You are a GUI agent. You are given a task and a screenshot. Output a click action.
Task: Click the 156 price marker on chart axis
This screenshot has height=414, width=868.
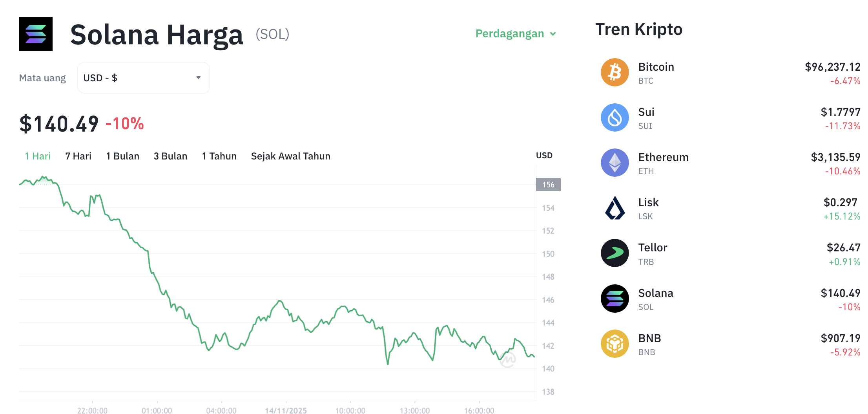548,185
